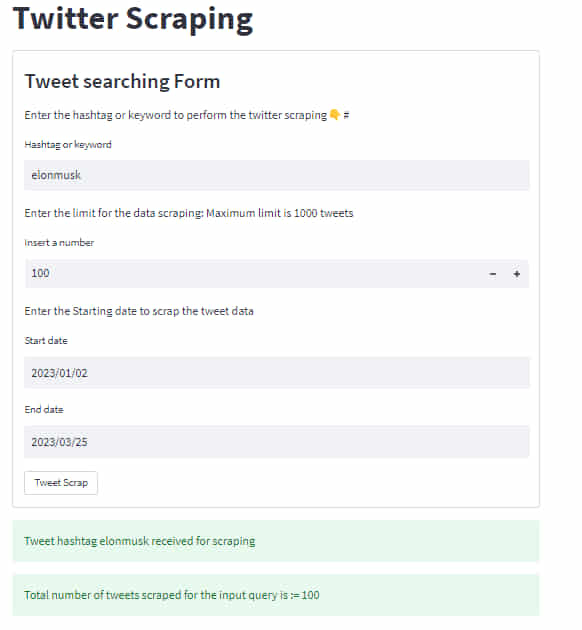Click the hashtag received success message
This screenshot has height=630, width=582.
[276, 541]
